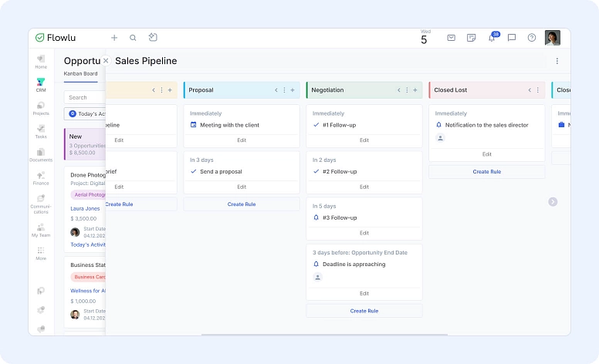The width and height of the screenshot is (599, 364).
Task: Select the Kanban Board tab
Action: tap(80, 73)
